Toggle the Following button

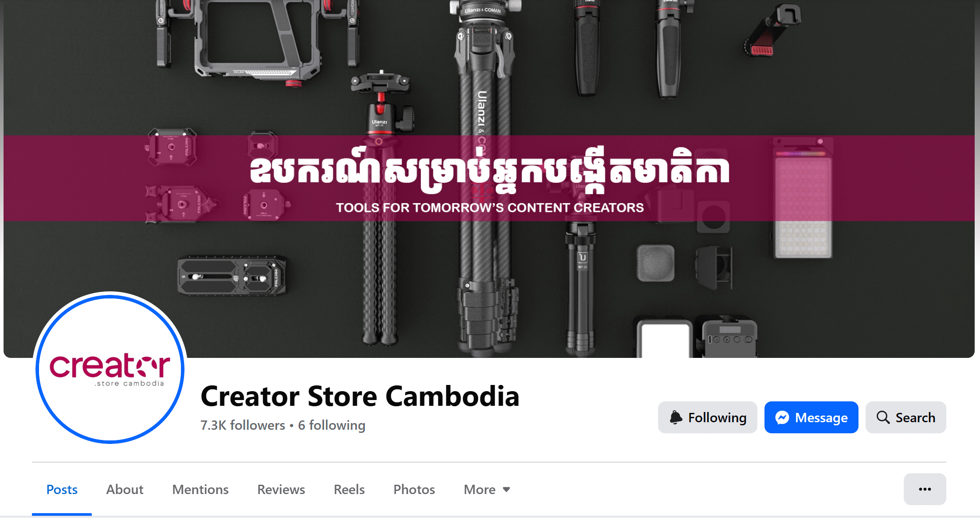(x=708, y=417)
